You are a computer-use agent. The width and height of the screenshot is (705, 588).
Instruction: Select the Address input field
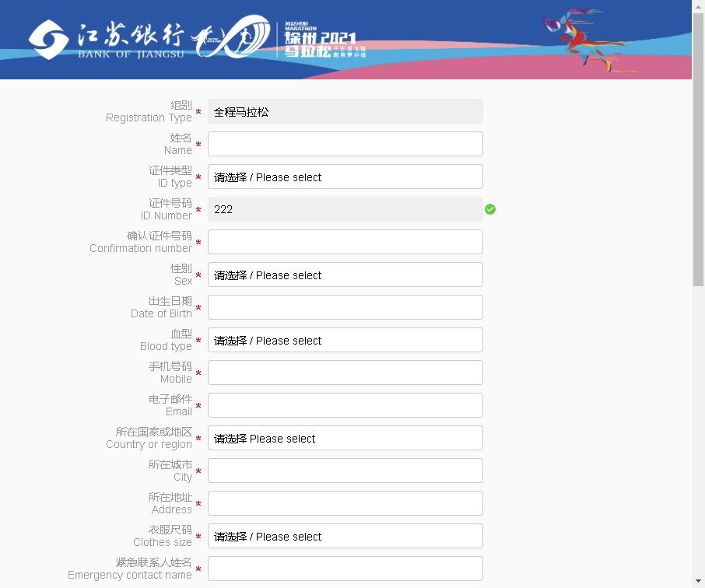pyautogui.click(x=345, y=503)
